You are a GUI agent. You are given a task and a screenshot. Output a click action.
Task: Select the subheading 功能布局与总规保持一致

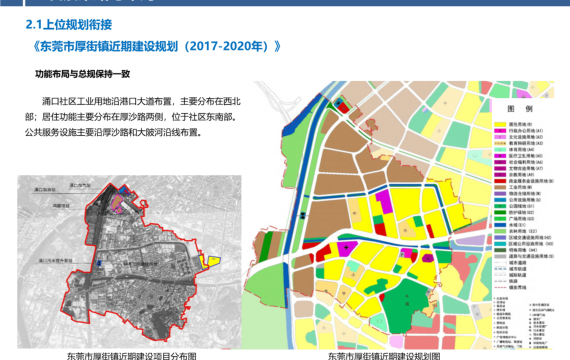tap(83, 74)
